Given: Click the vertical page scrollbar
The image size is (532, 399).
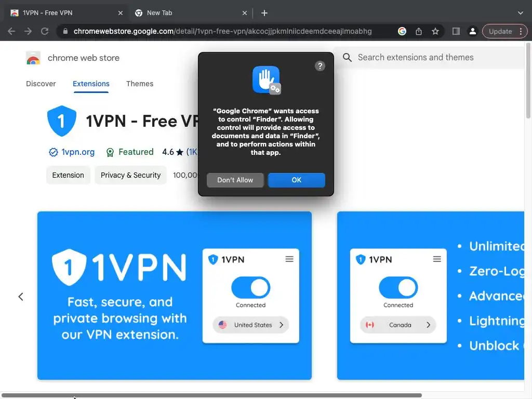Looking at the screenshot, I should tap(528, 81).
